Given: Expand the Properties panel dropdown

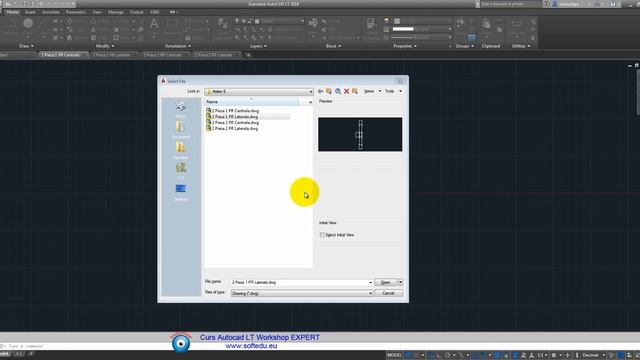Looking at the screenshot, I should point(405,46).
